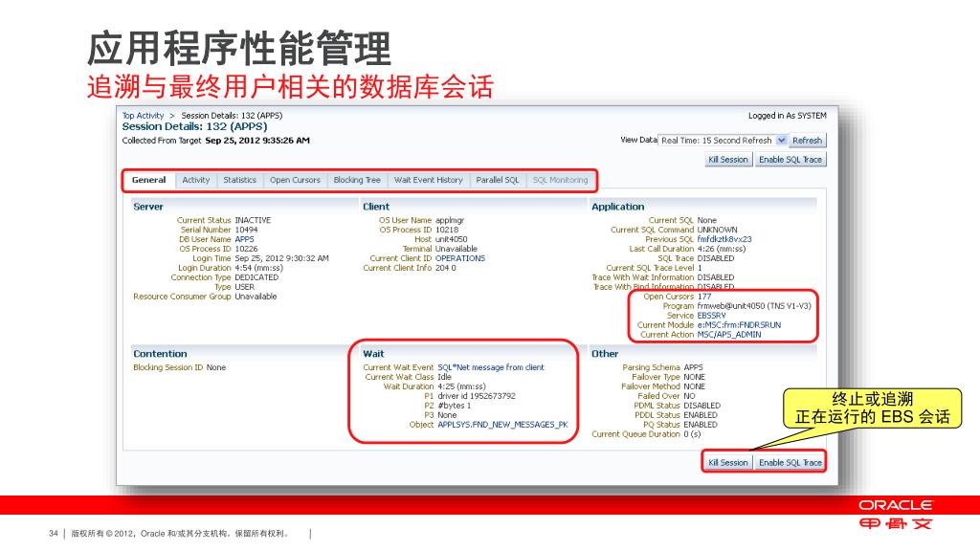980x551 pixels.
Task: Open the SQL*Net message from client link
Action: [491, 367]
